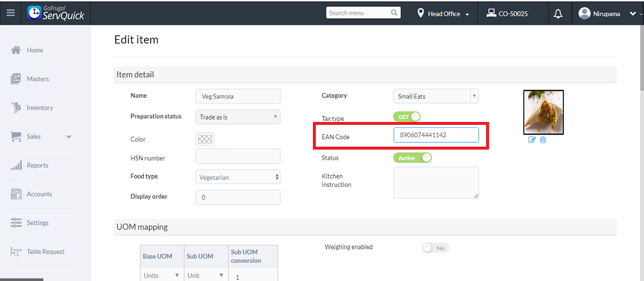Open Table Request sidebar link
The height and width of the screenshot is (281, 644).
coord(45,252)
